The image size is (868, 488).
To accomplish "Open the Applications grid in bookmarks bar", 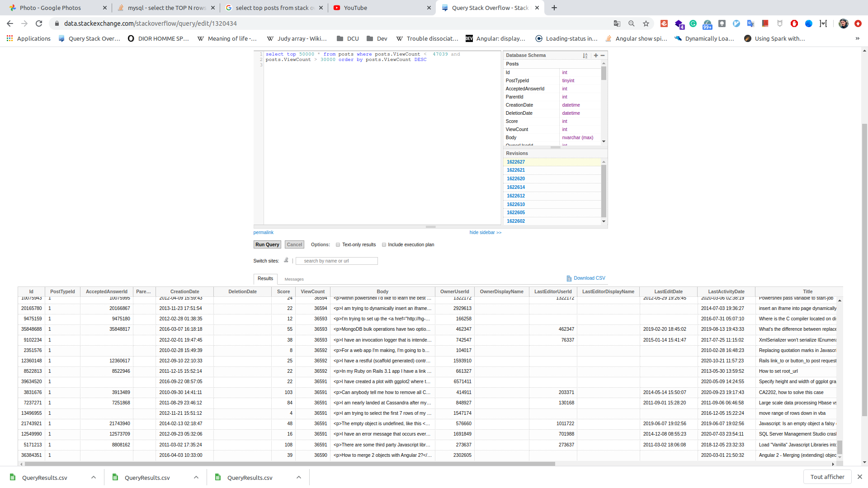I will tap(9, 38).
